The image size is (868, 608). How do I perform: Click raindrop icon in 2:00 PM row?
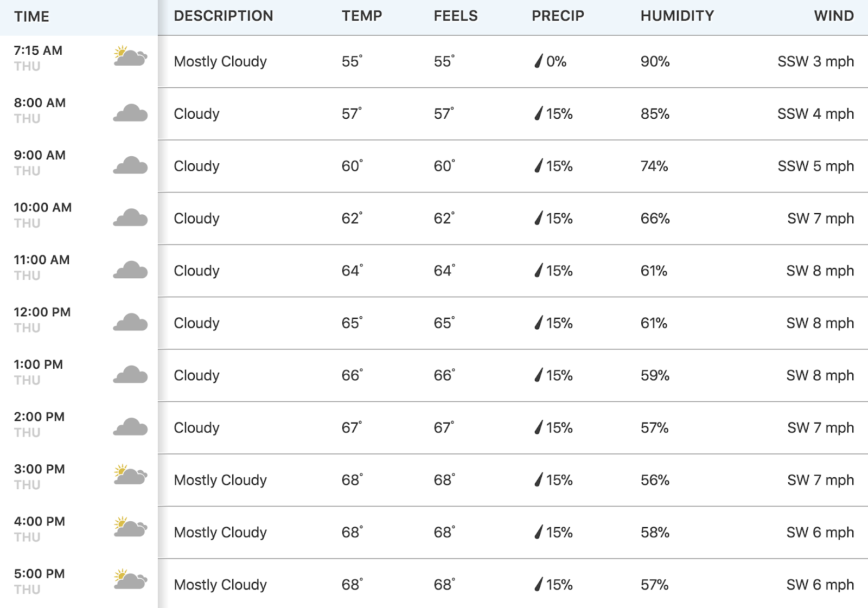tap(538, 427)
